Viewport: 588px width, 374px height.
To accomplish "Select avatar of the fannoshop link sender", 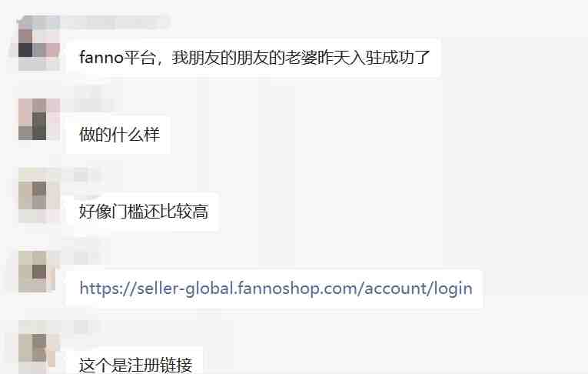I will click(39, 272).
